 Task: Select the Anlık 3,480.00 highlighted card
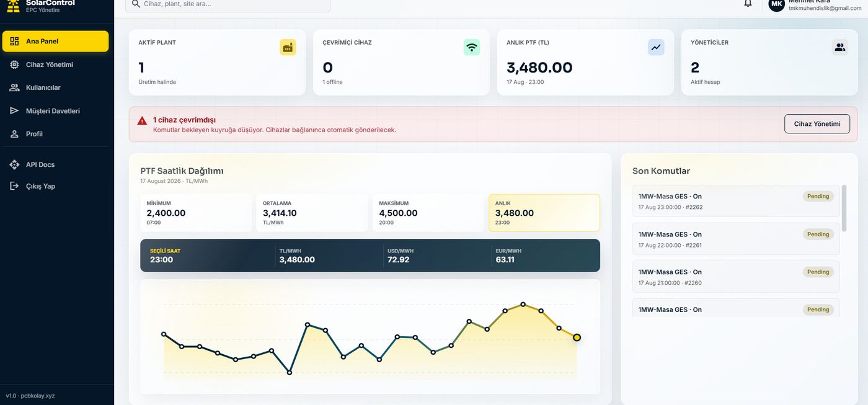coord(544,213)
